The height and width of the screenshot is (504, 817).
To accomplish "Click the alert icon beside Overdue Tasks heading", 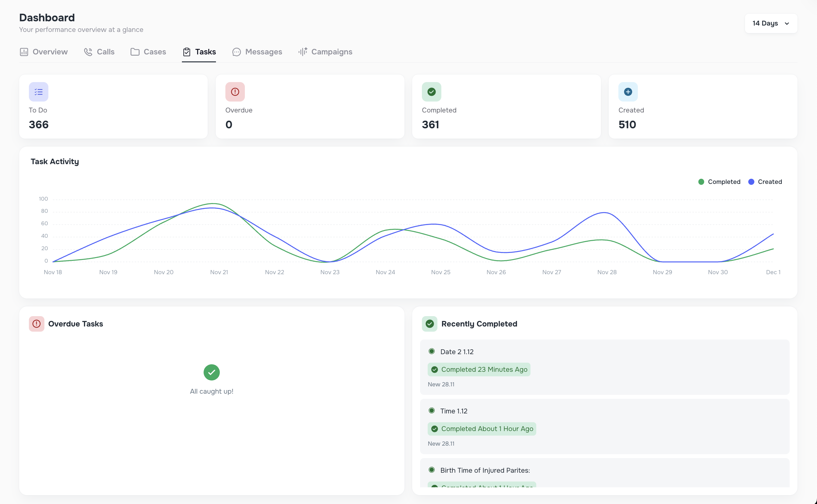I will point(36,324).
